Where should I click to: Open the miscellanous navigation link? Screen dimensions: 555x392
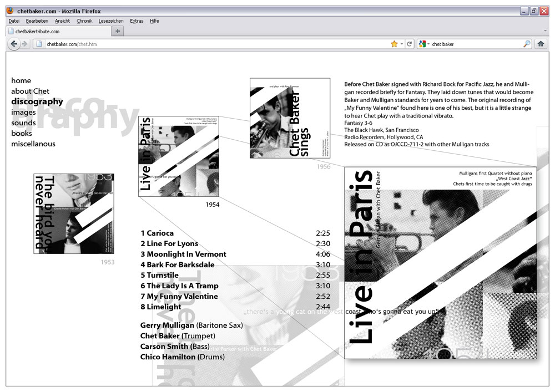coord(33,144)
